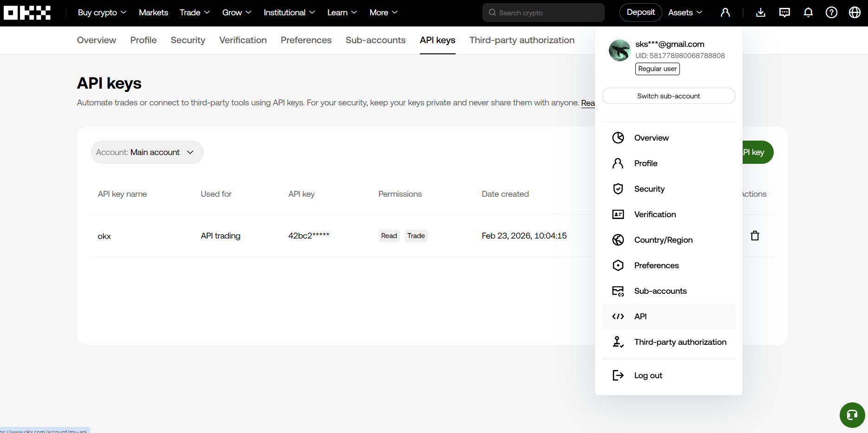Expand the Account: Main account dropdown
868x433 pixels.
point(147,152)
